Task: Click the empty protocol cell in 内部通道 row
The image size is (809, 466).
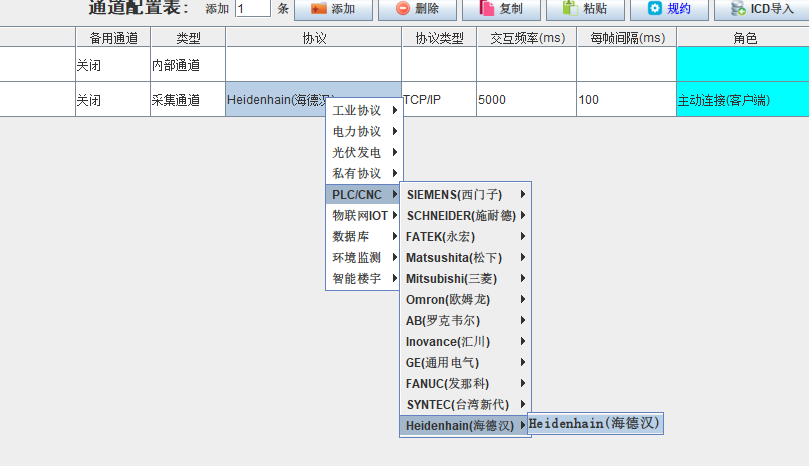Action: click(314, 65)
